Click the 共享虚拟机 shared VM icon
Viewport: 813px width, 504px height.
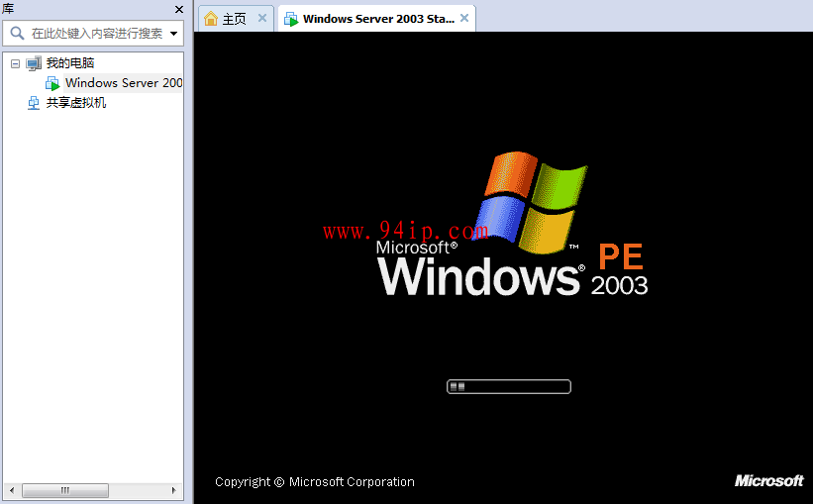click(34, 103)
